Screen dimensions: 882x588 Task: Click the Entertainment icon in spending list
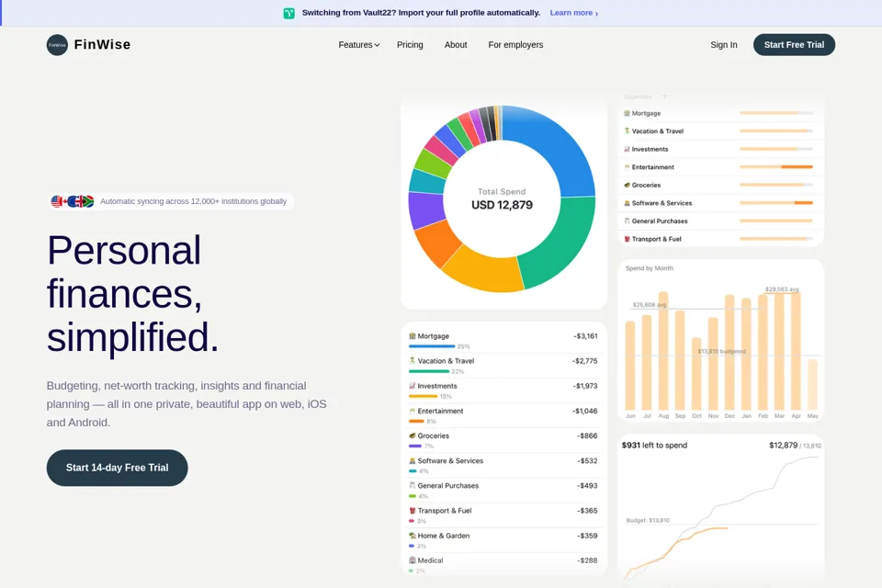pyautogui.click(x=413, y=411)
